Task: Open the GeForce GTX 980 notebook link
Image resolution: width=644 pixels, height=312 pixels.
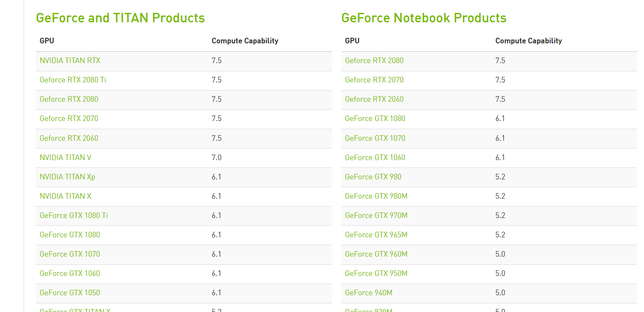Action: [x=373, y=177]
